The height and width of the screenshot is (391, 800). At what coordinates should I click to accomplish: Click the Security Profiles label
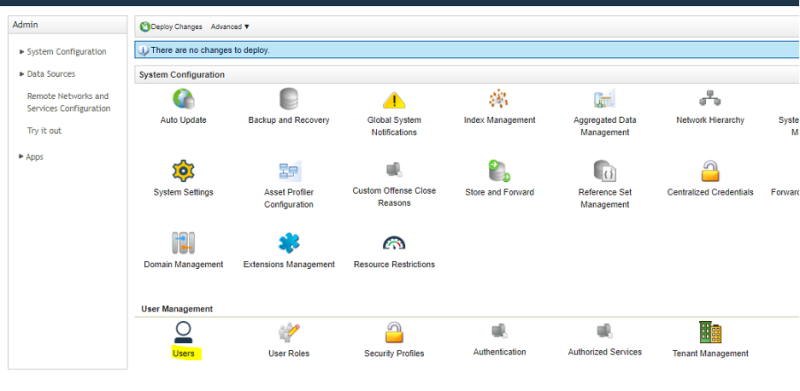(394, 353)
